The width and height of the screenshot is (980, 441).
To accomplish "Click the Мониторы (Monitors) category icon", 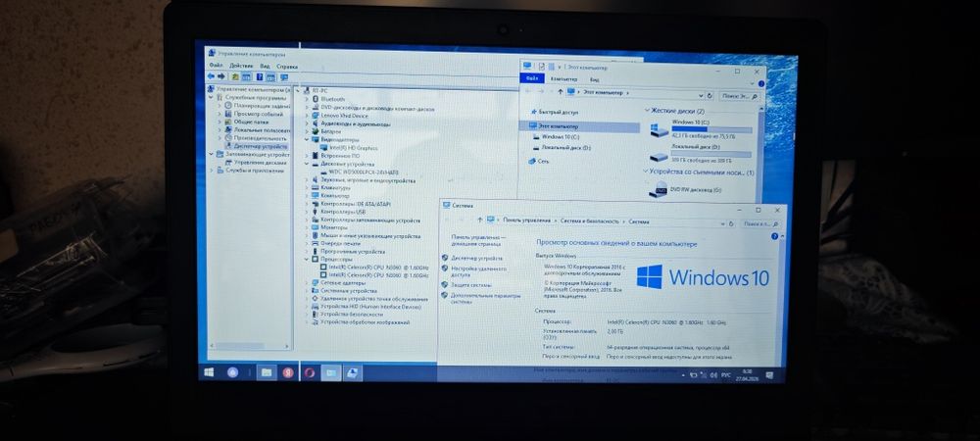I will tap(316, 228).
